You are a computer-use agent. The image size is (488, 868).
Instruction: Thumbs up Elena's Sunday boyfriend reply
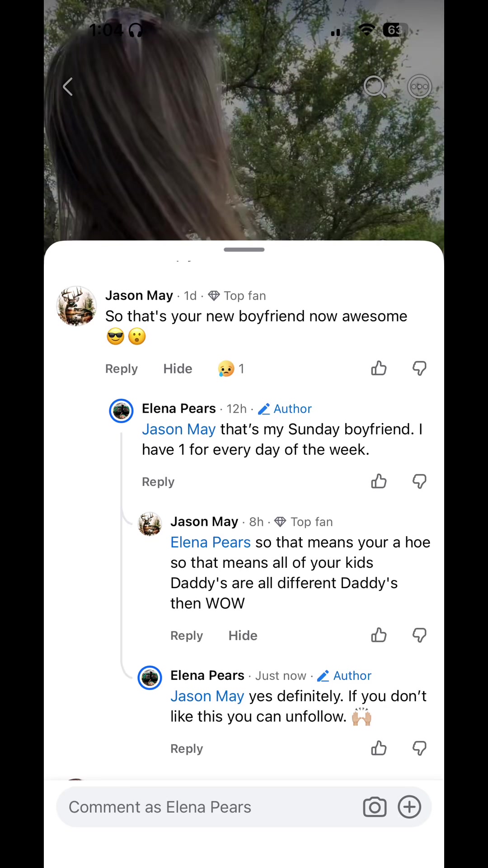(379, 481)
